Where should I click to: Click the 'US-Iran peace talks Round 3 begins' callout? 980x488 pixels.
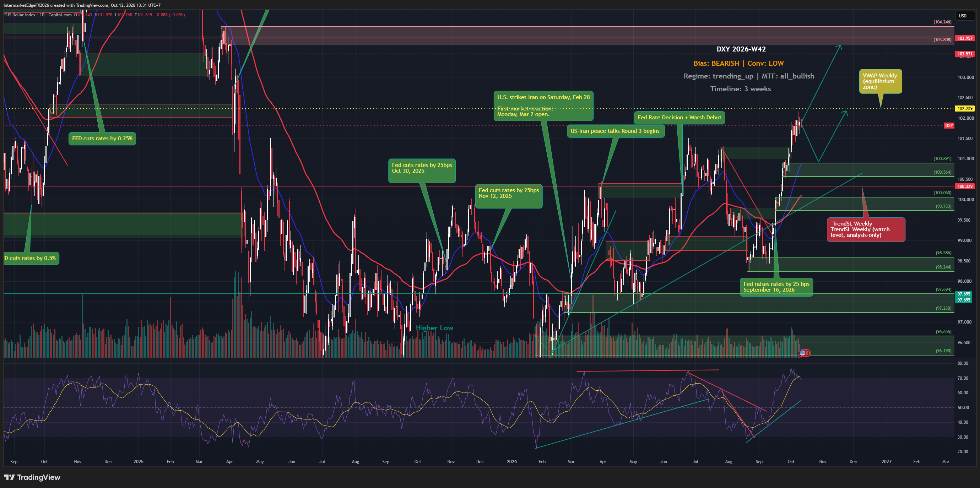(x=616, y=131)
